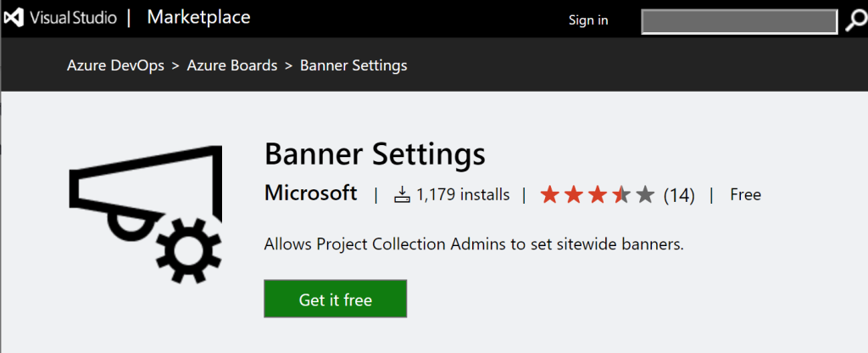Open the Microsoft publisher link
This screenshot has height=353, width=868.
click(x=311, y=193)
